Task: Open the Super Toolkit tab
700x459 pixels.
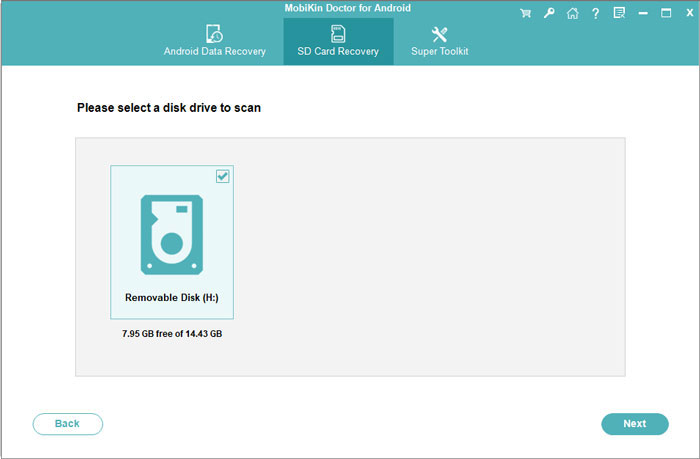Action: point(440,42)
